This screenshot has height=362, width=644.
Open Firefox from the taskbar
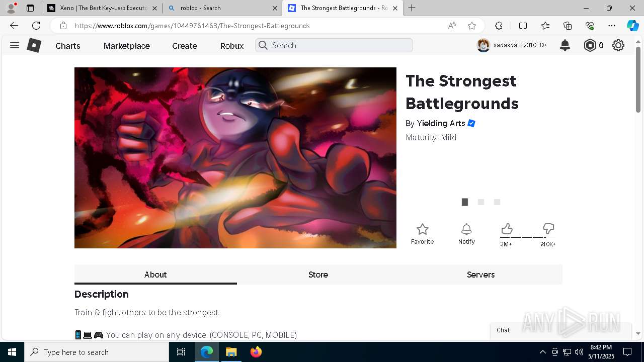(x=256, y=352)
